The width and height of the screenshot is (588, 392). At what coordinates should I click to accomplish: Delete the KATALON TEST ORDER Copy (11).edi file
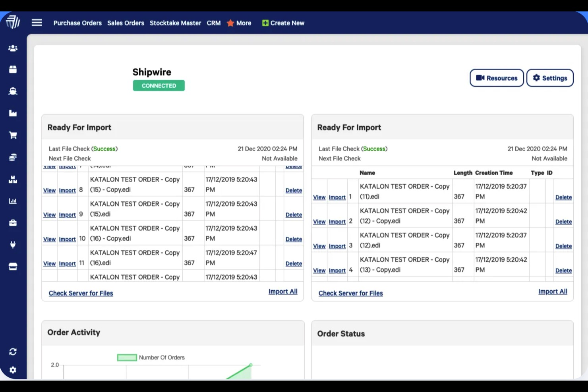[563, 197]
